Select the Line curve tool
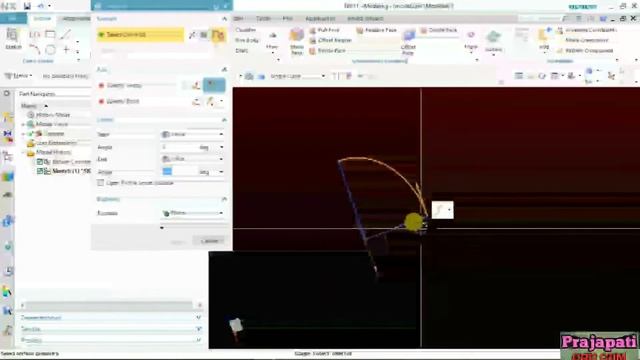This screenshot has height=360, width=640. click(x=65, y=34)
